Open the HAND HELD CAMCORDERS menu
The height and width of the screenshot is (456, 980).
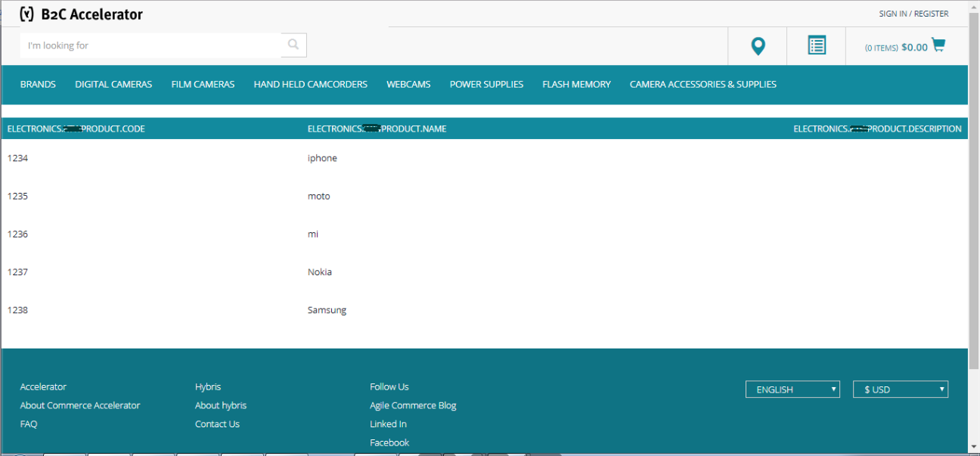coord(311,85)
